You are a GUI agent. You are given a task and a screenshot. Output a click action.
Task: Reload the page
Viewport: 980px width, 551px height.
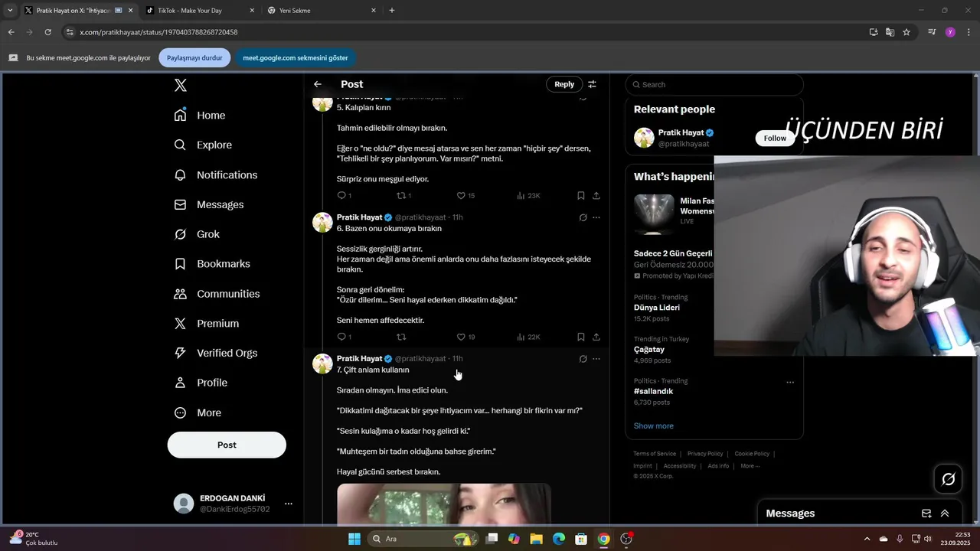[x=47, y=32]
